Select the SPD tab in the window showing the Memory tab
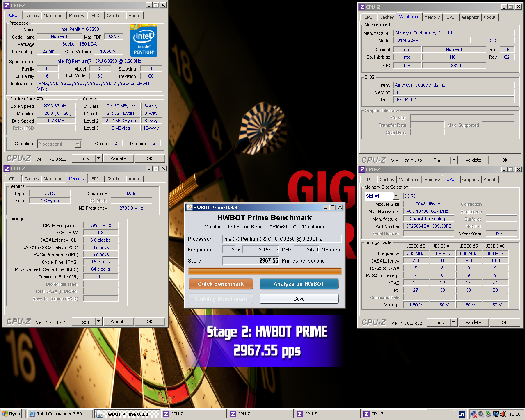Viewport: 525px width, 420px height. [x=95, y=179]
